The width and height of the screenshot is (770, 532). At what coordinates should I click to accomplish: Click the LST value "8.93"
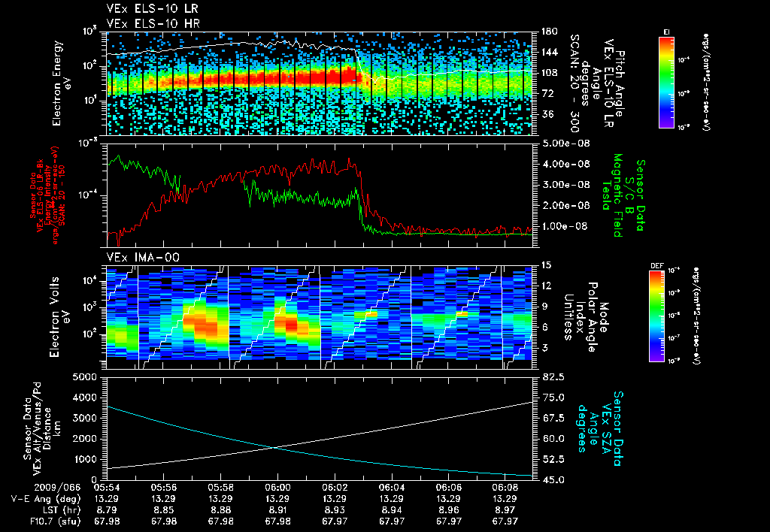(335, 510)
